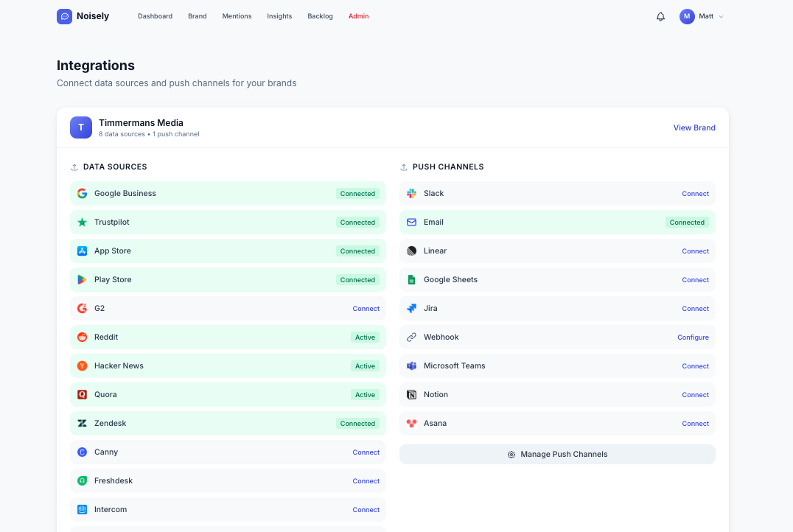Screen dimensions: 793x532
Task: Click the App Store icon
Action: 82,251
